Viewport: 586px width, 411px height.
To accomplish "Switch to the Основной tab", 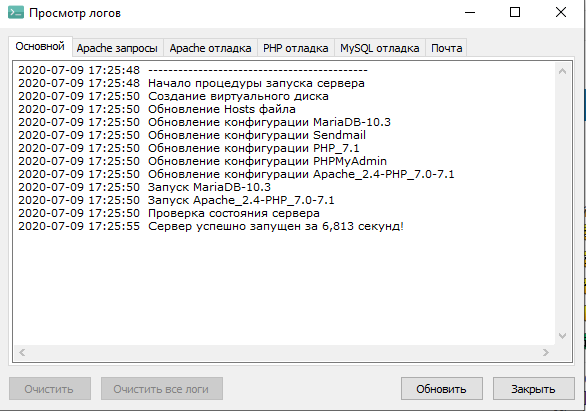I will point(40,46).
